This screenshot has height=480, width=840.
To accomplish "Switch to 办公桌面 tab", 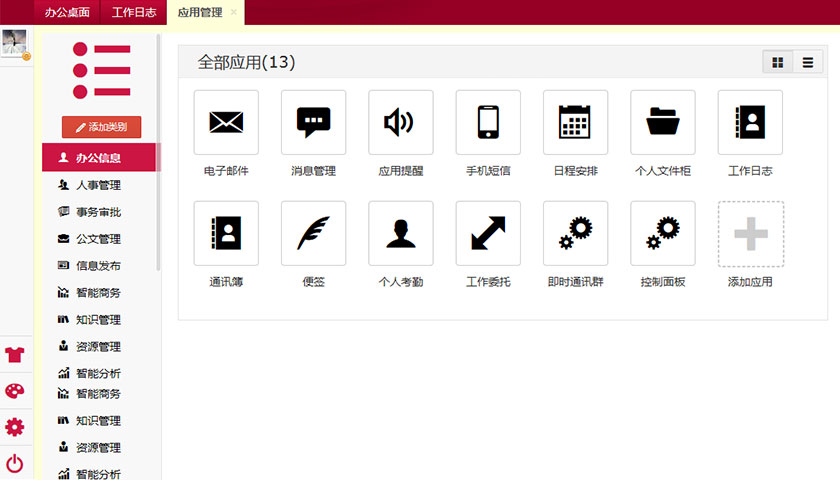I will [x=67, y=12].
